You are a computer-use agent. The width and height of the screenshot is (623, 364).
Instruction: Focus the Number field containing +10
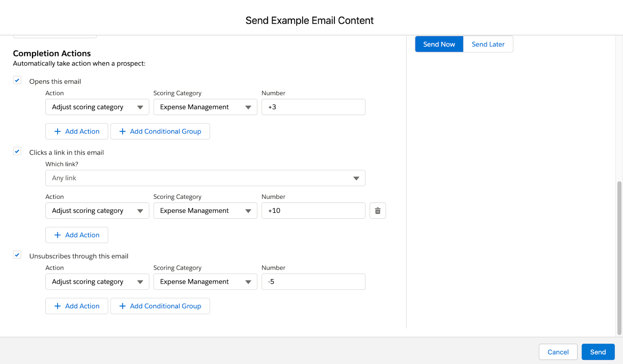(313, 211)
